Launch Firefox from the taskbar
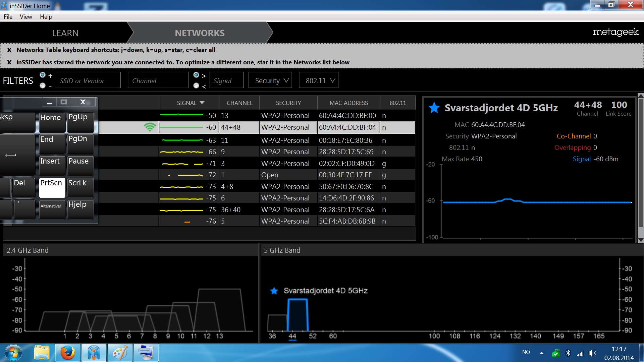Viewport: 644px width, 362px height. (x=68, y=353)
